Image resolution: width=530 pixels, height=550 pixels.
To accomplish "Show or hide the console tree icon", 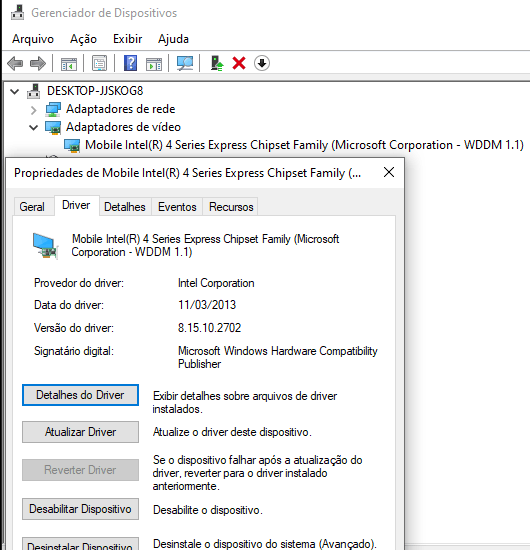I will click(x=69, y=64).
